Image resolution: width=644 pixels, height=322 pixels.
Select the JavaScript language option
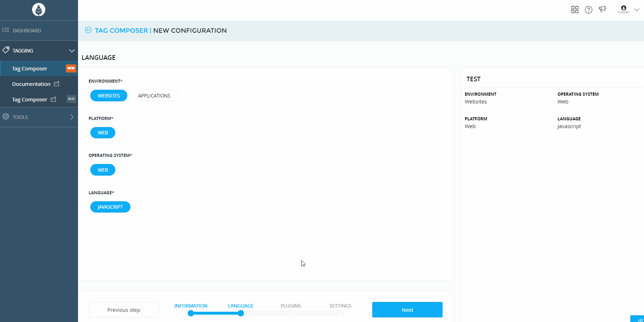click(x=110, y=207)
